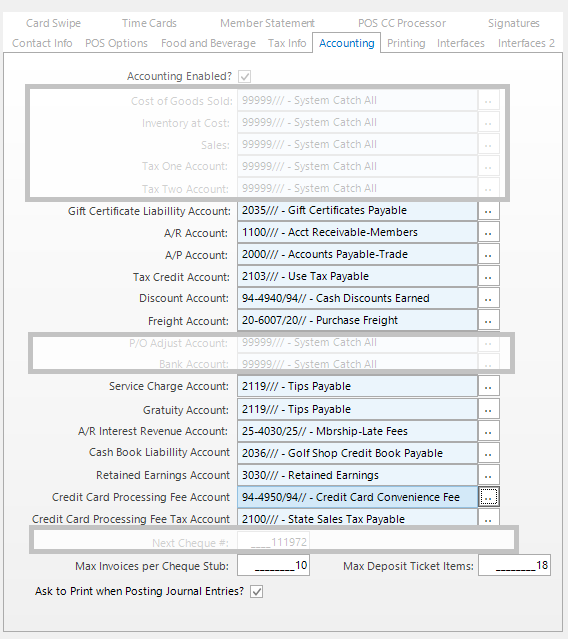The width and height of the screenshot is (568, 639).
Task: Open the Time Cards tab
Action: 149,23
